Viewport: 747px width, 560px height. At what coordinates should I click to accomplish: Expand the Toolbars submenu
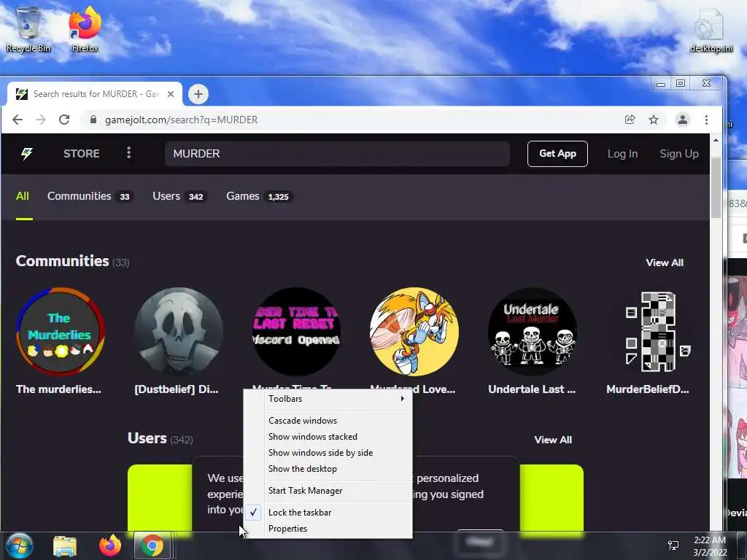(328, 399)
